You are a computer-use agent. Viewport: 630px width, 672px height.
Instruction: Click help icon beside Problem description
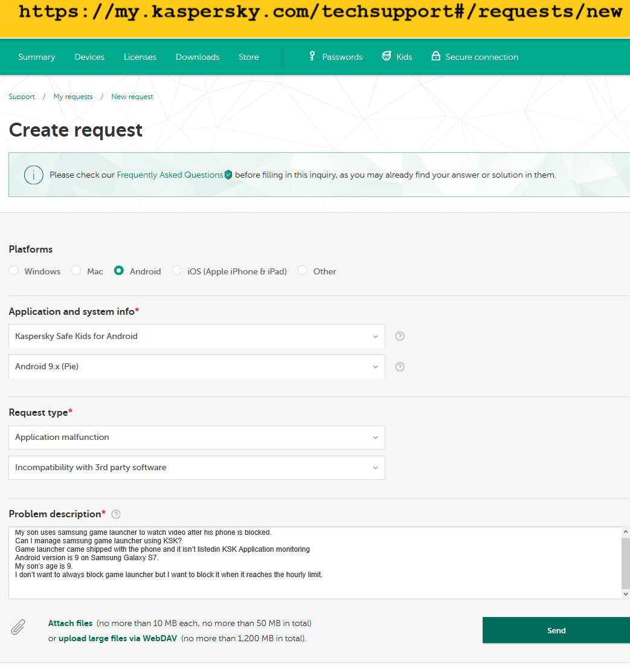[115, 514]
